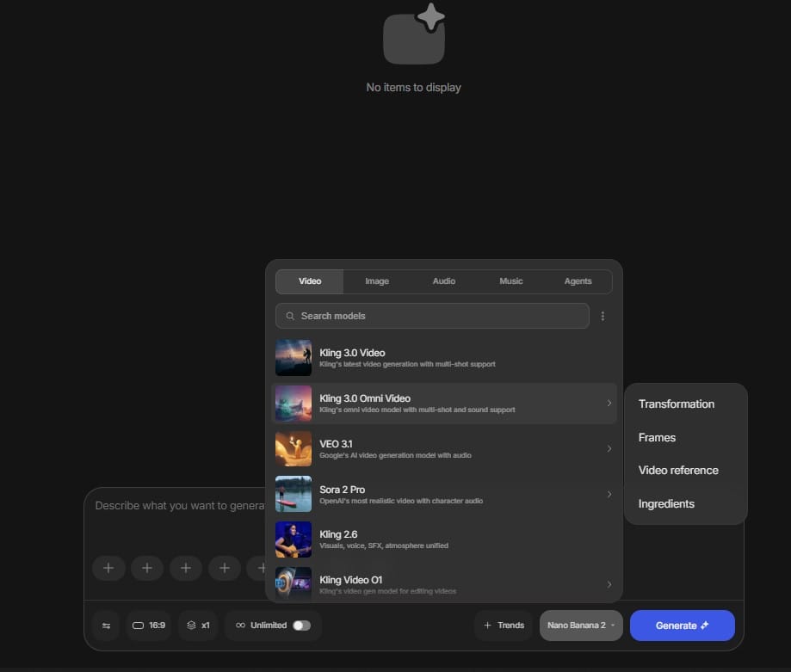Click the settings sliders icon in bottom toolbar
791x672 pixels.
[x=107, y=626]
